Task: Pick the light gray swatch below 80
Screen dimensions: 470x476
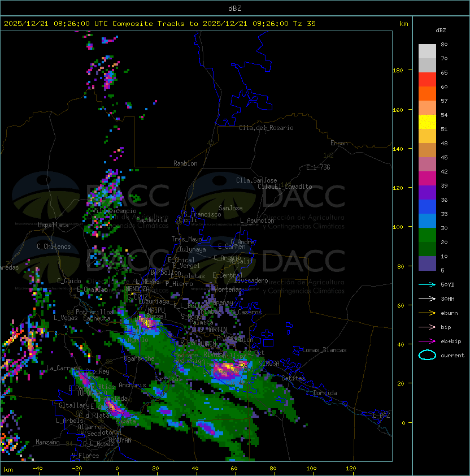Action: pyautogui.click(x=427, y=51)
